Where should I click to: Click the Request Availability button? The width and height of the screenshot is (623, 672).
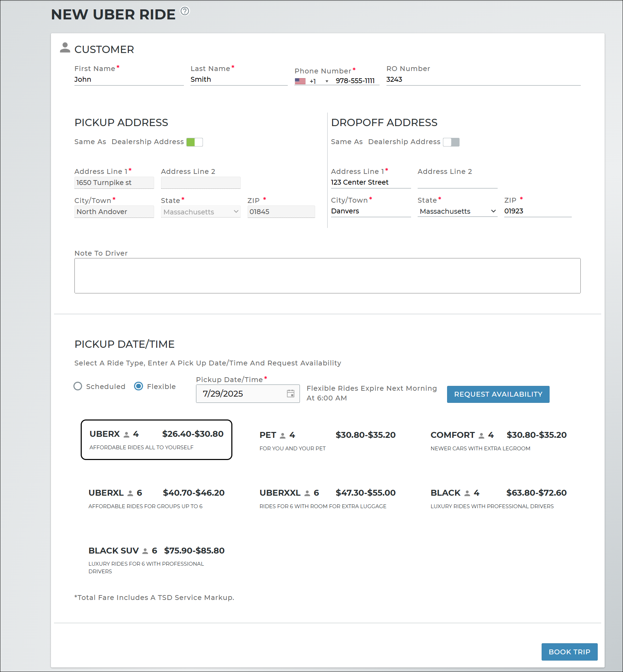click(x=498, y=394)
